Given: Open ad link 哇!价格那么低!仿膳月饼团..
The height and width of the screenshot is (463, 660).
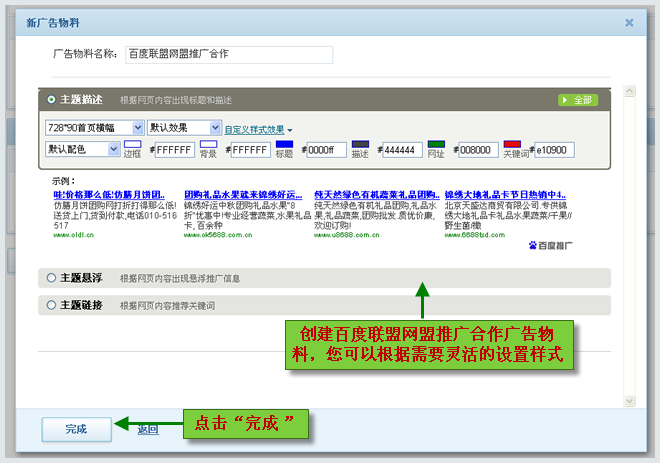Looking at the screenshot, I should (x=109, y=195).
